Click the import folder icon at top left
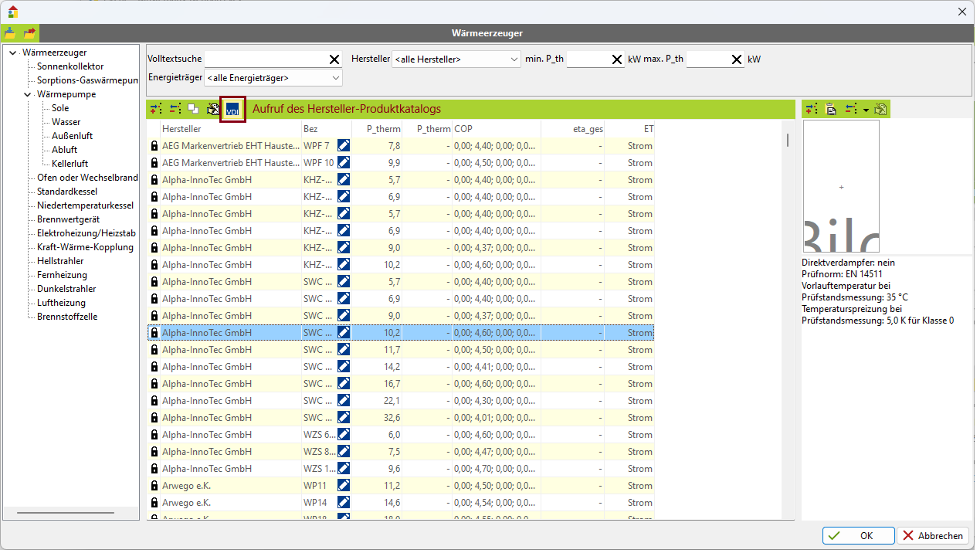Viewport: 980px width, 553px height. 10,33
